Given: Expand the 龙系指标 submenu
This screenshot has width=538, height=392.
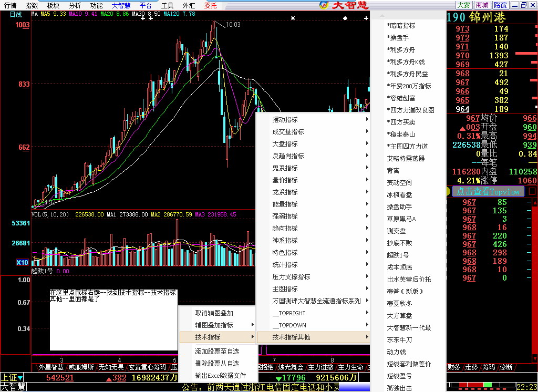Looking at the screenshot, I should (313, 192).
